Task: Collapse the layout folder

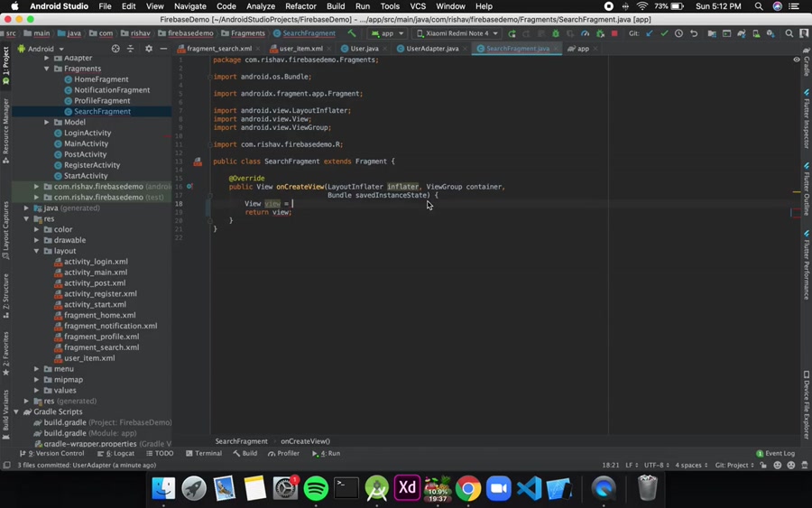Action: coord(37,251)
